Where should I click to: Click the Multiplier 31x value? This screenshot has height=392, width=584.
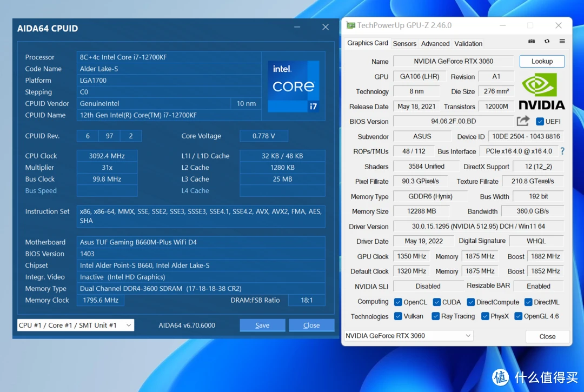coord(107,167)
